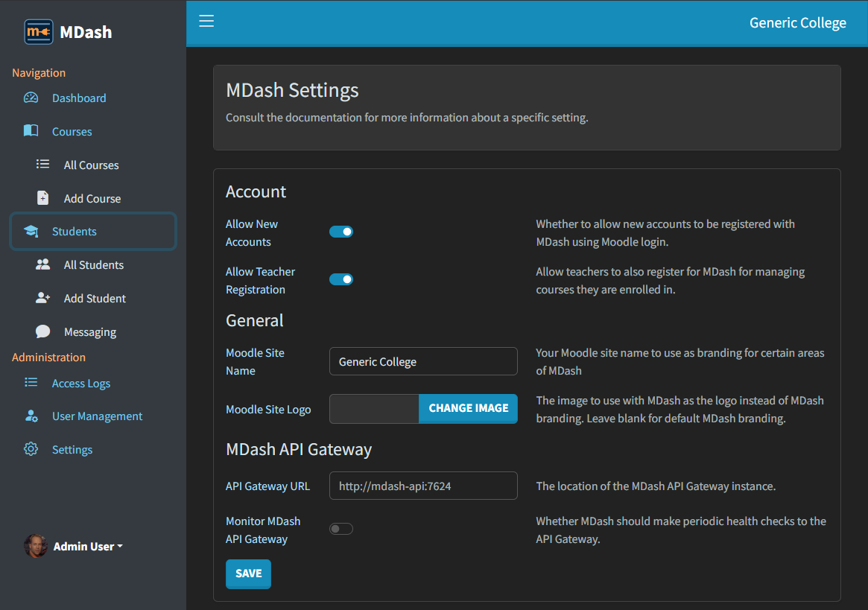Focus the Moodle Site Name field
868x610 pixels.
click(x=423, y=361)
